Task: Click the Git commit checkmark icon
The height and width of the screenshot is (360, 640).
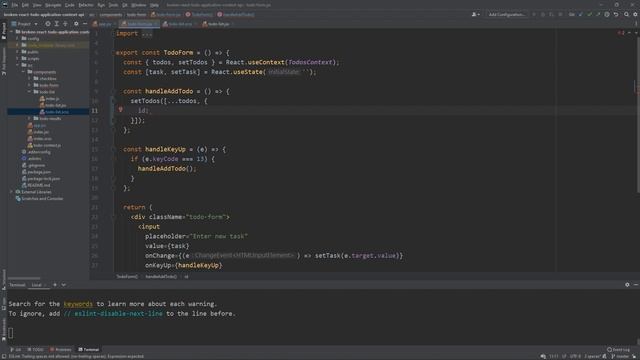Action: [589, 14]
